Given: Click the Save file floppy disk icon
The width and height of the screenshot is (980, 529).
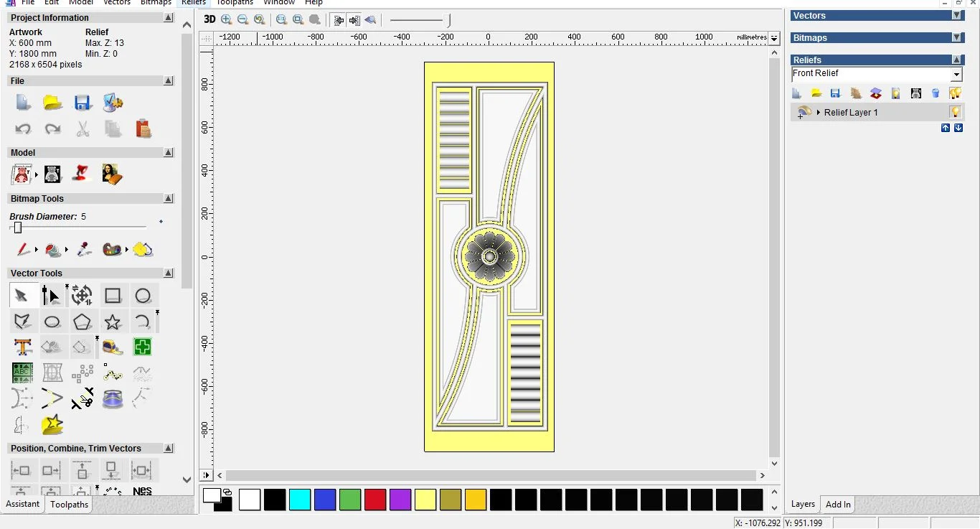Looking at the screenshot, I should [x=83, y=103].
